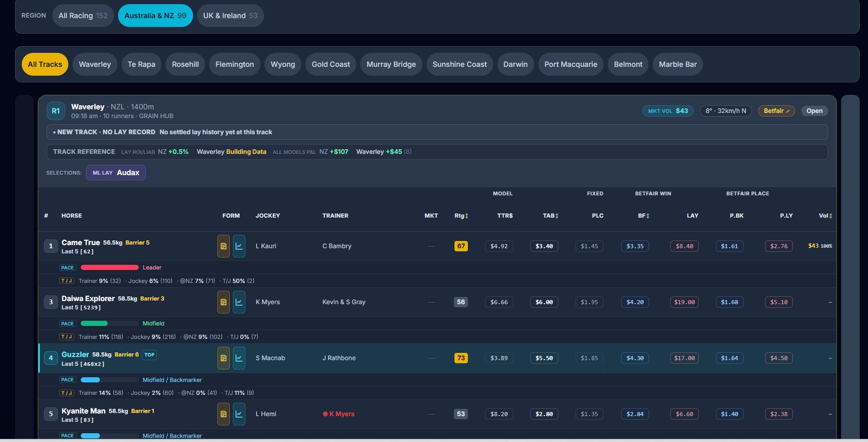Filter by Port Macquarie track

pos(571,64)
